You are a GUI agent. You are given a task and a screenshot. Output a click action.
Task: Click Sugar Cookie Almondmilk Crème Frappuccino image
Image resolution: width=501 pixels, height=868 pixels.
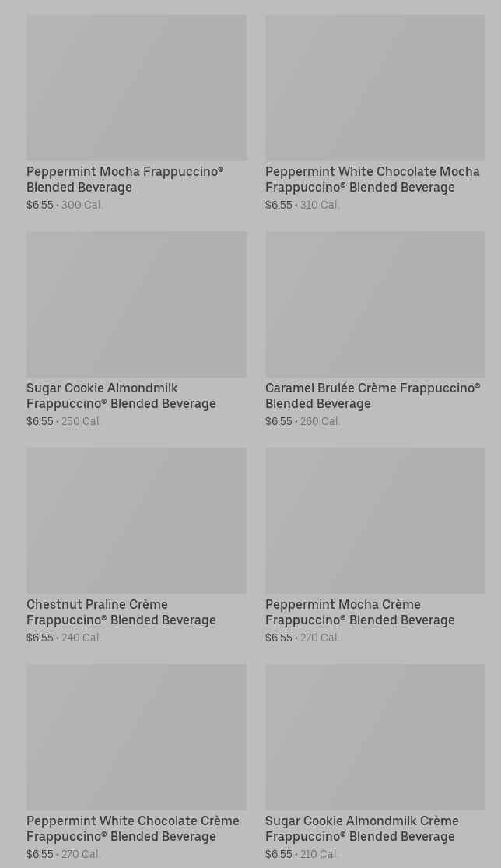click(375, 736)
